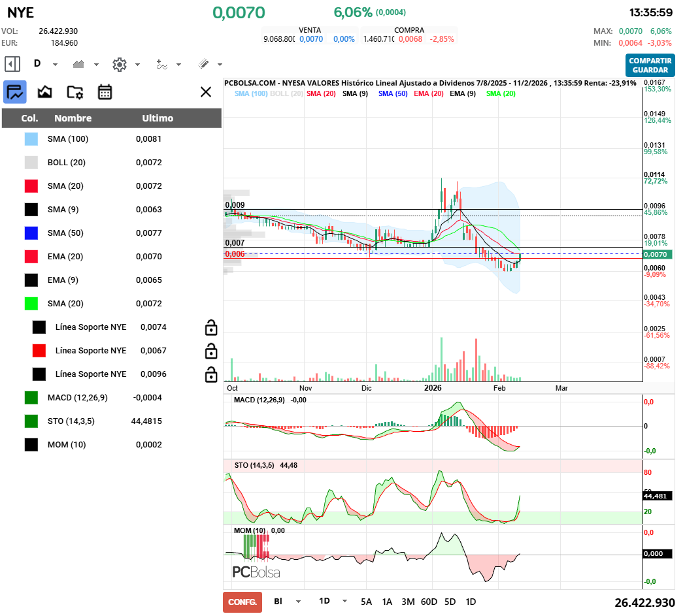Open the indicators list panel icon
This screenshot has height=616, width=685.
tap(14, 92)
